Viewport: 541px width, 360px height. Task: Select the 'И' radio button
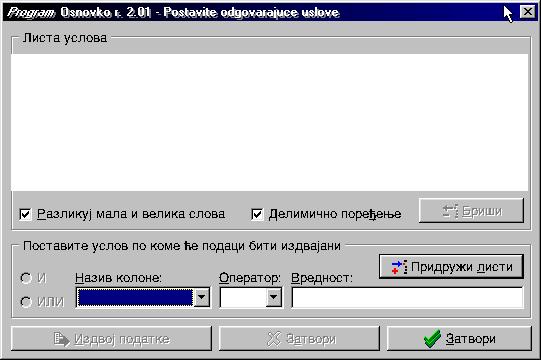pyautogui.click(x=26, y=278)
